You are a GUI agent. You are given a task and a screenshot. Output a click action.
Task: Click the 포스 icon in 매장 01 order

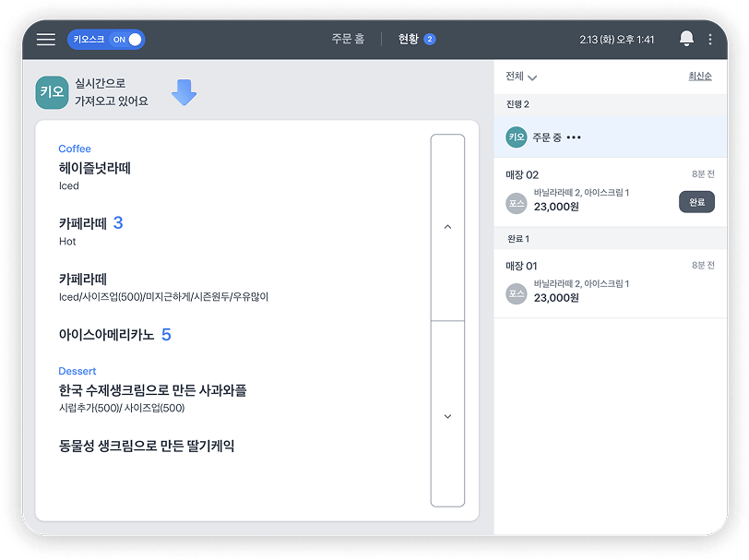(x=517, y=293)
